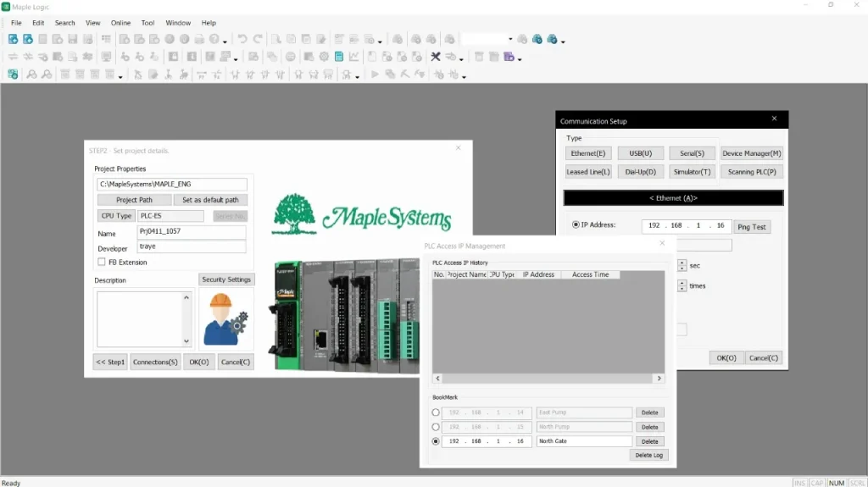
Task: Select the East Pump bookmark radio button
Action: click(436, 412)
